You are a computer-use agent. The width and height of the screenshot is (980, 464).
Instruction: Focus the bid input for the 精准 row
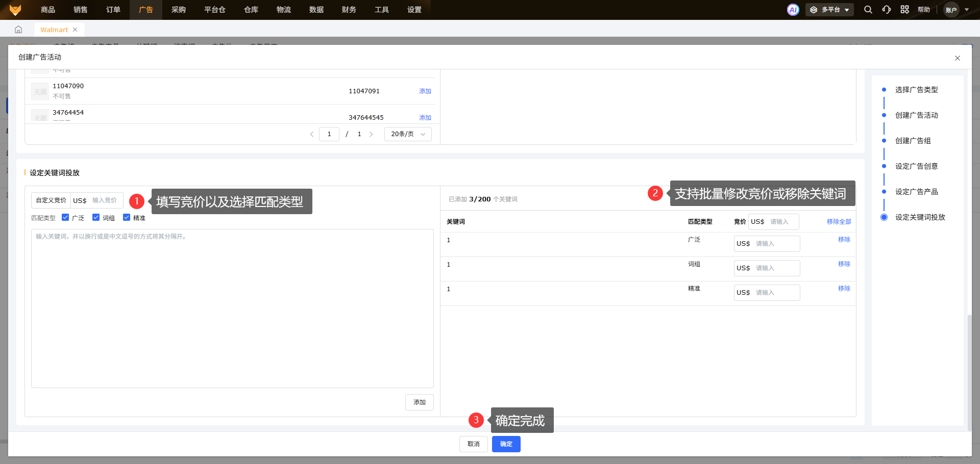[767, 293]
